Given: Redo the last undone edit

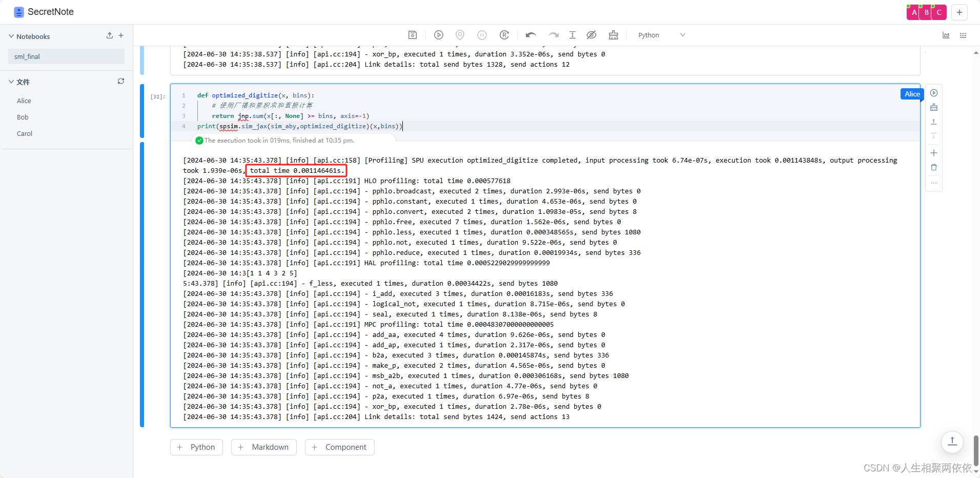Looking at the screenshot, I should pos(554,35).
